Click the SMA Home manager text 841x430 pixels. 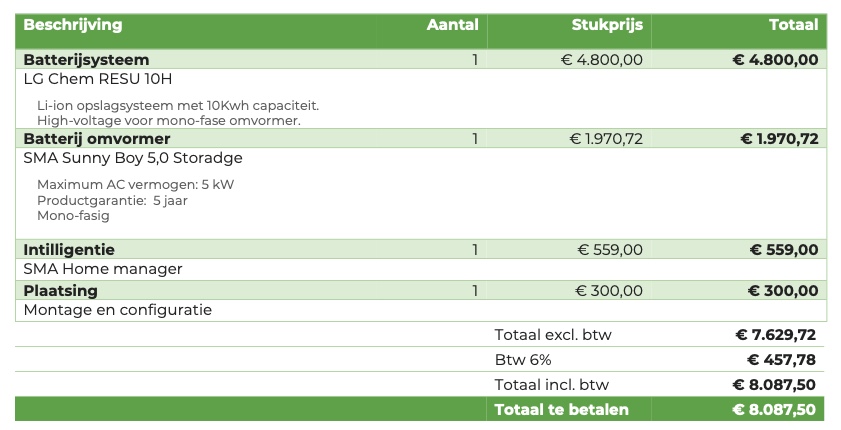[x=103, y=269]
